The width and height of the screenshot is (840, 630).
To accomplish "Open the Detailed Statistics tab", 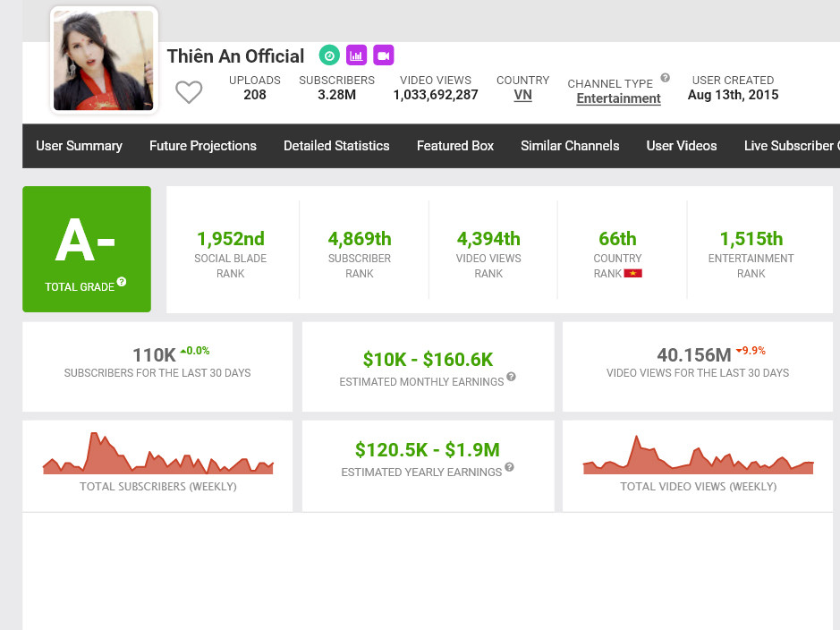I will point(336,146).
